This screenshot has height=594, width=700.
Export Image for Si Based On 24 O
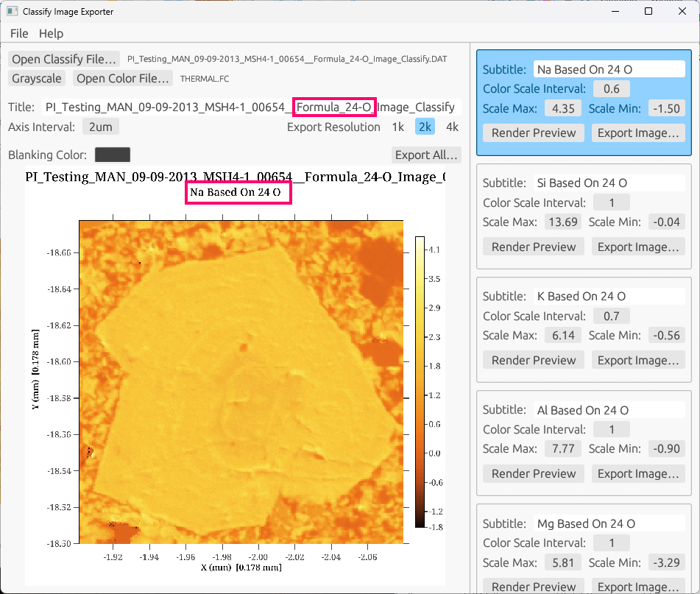coord(638,247)
